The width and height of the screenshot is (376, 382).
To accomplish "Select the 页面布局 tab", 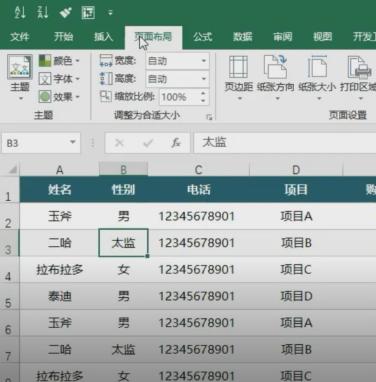I will pyautogui.click(x=153, y=37).
